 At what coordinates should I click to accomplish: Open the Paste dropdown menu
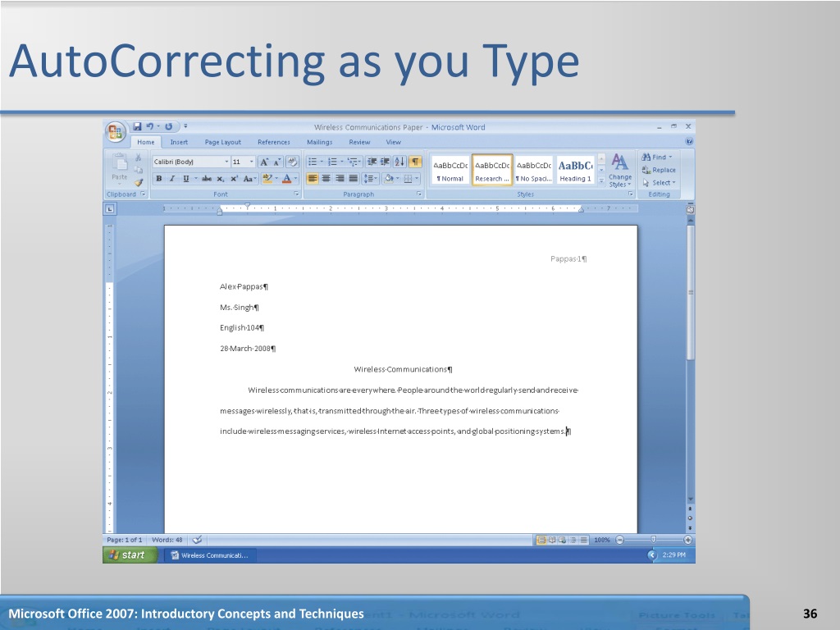(x=120, y=180)
